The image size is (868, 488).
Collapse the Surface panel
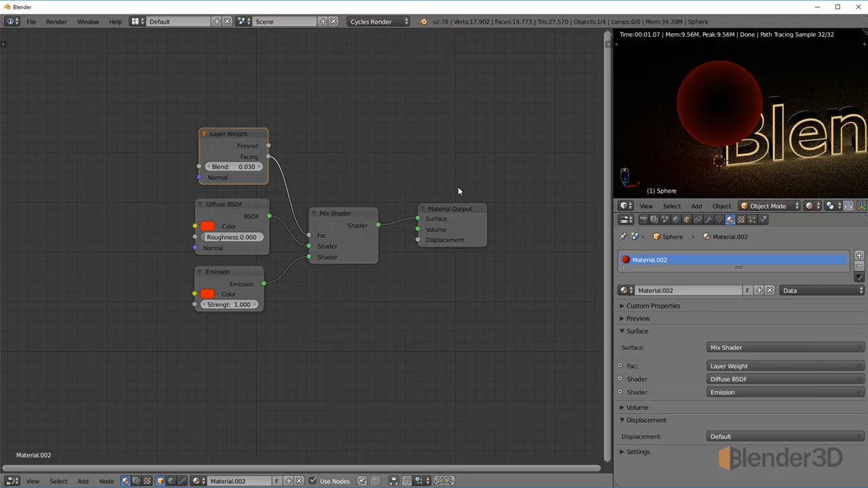coord(635,331)
